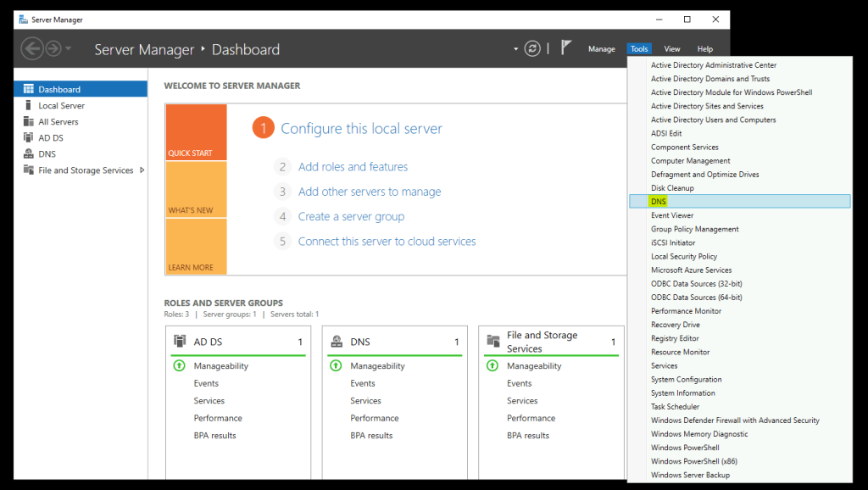Click the refresh dashboard icon

click(x=532, y=48)
